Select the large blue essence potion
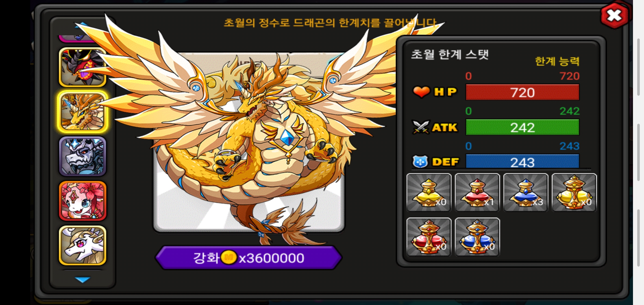 pos(477,237)
